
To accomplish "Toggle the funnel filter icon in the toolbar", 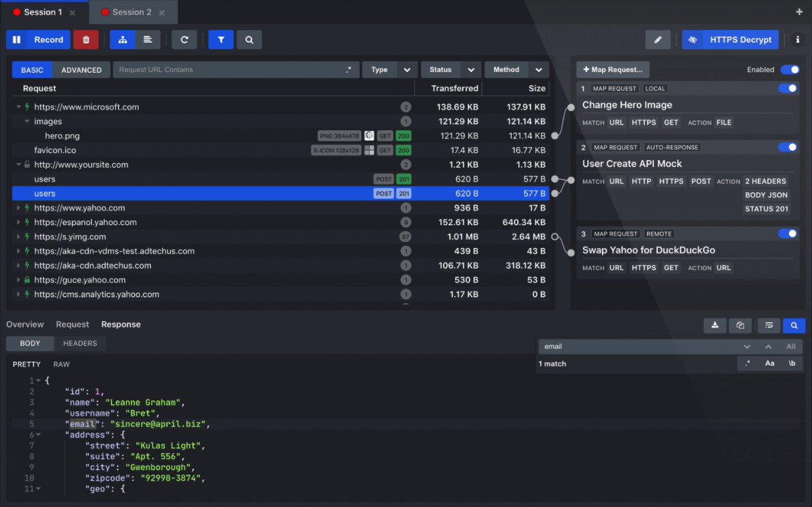I will click(221, 40).
